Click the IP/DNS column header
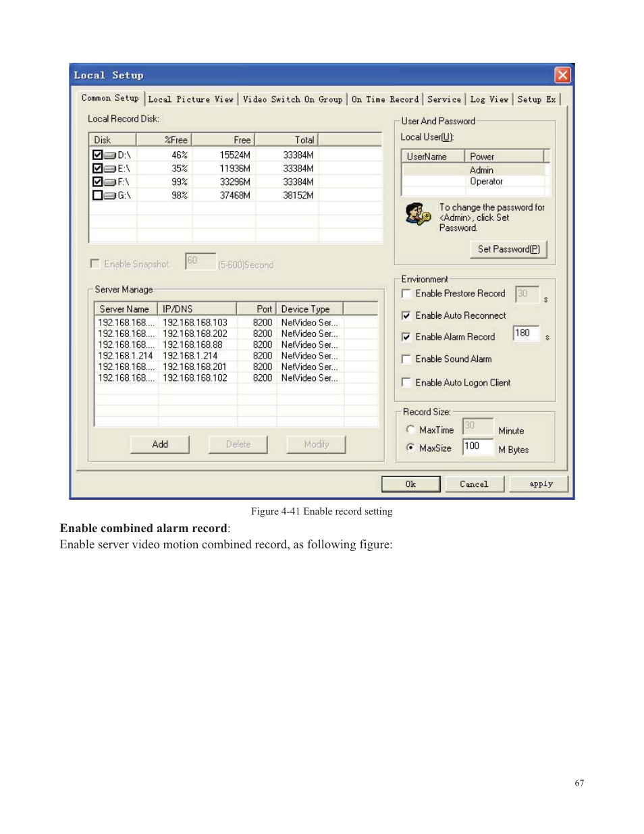Image resolution: width=644 pixels, height=834 pixels. 197,309
